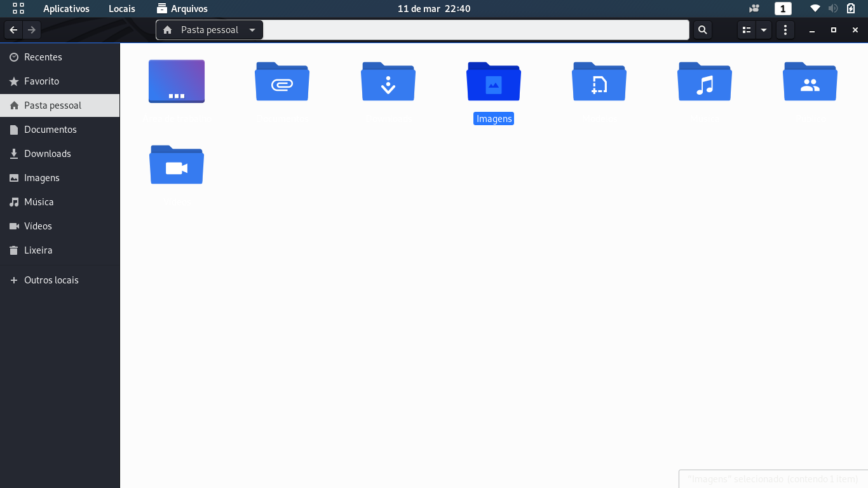
Task: Toggle list view with the view-mode icon
Action: (x=747, y=30)
